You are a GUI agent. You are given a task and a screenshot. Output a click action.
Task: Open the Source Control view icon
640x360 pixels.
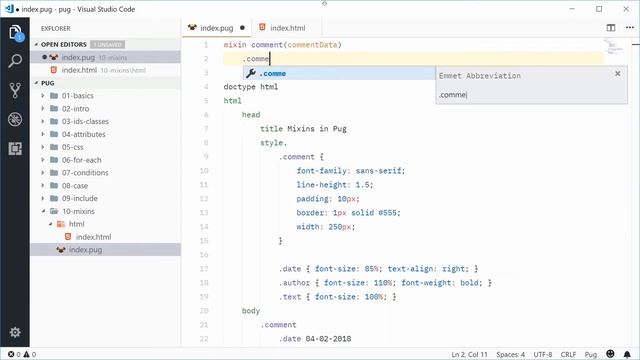[15, 90]
